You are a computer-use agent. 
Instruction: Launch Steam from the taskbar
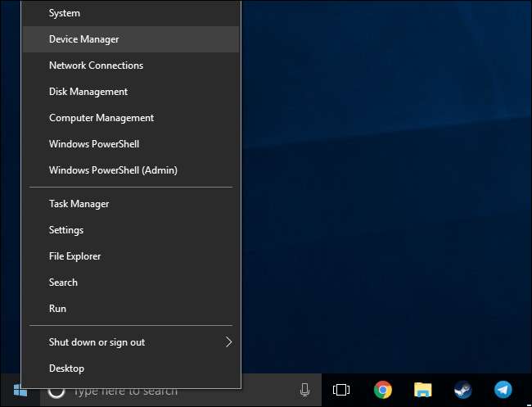point(462,391)
